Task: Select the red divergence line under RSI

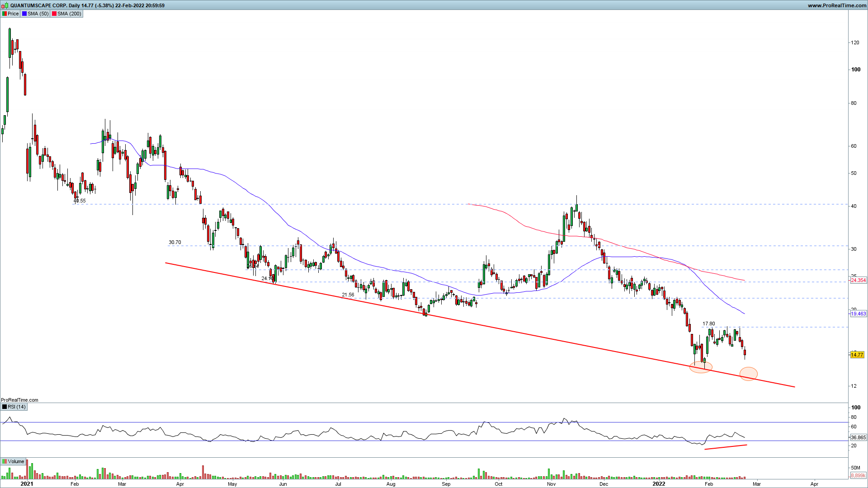Action: (726, 447)
